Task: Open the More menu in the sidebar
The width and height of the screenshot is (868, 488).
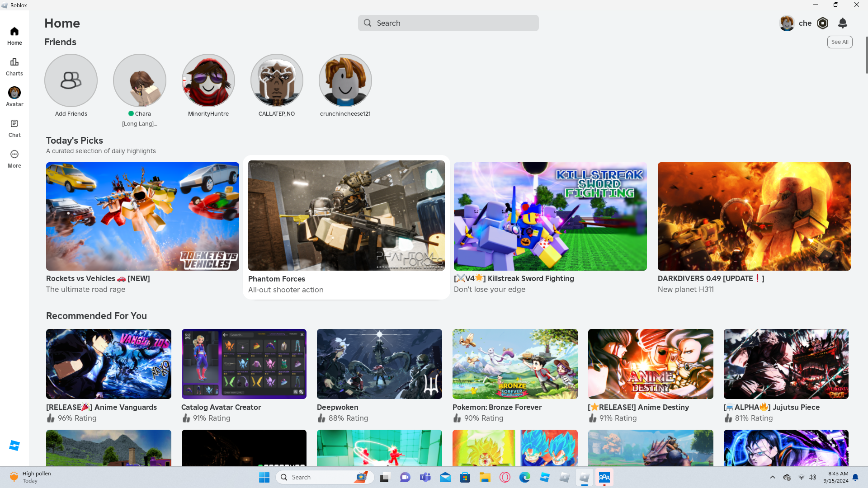Action: click(x=14, y=159)
